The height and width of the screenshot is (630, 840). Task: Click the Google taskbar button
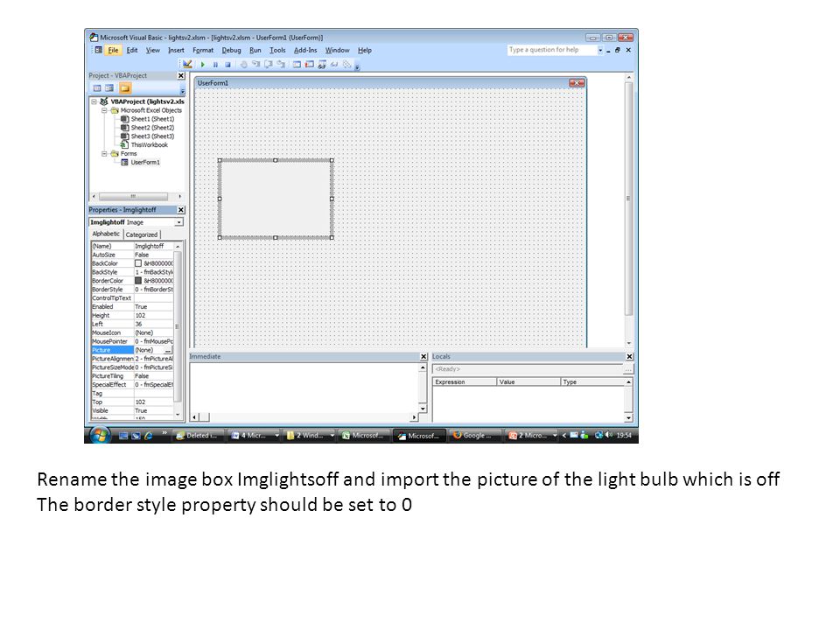click(474, 436)
